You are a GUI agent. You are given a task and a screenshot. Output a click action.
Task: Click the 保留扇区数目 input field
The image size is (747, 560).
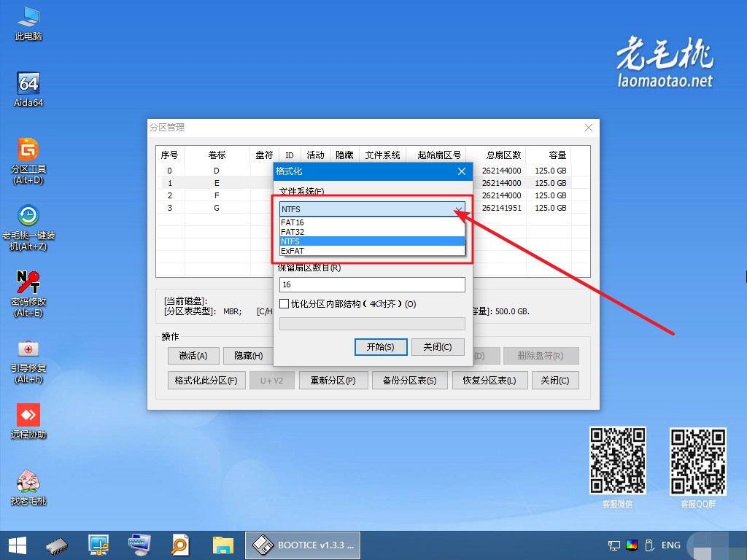click(x=372, y=284)
